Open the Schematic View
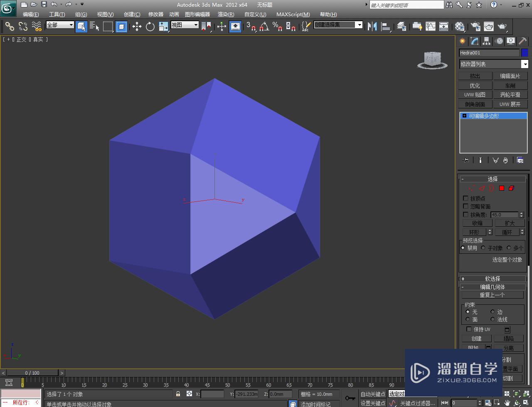 444,27
